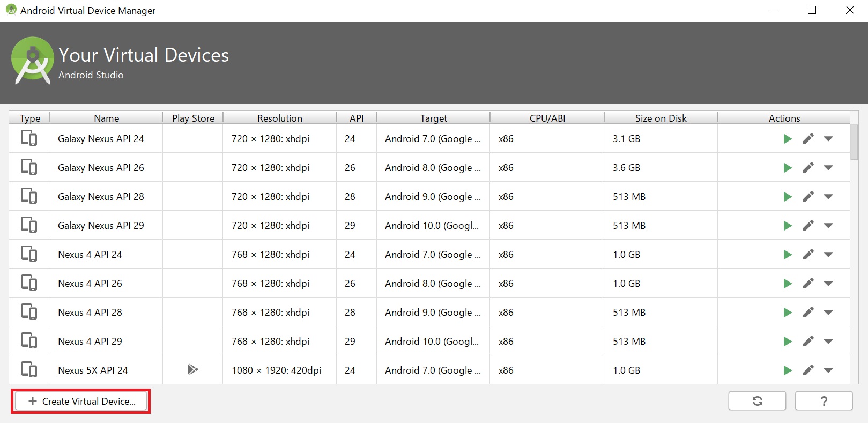This screenshot has height=423, width=868.
Task: Sort by the CPU/ABI column header
Action: pos(547,118)
